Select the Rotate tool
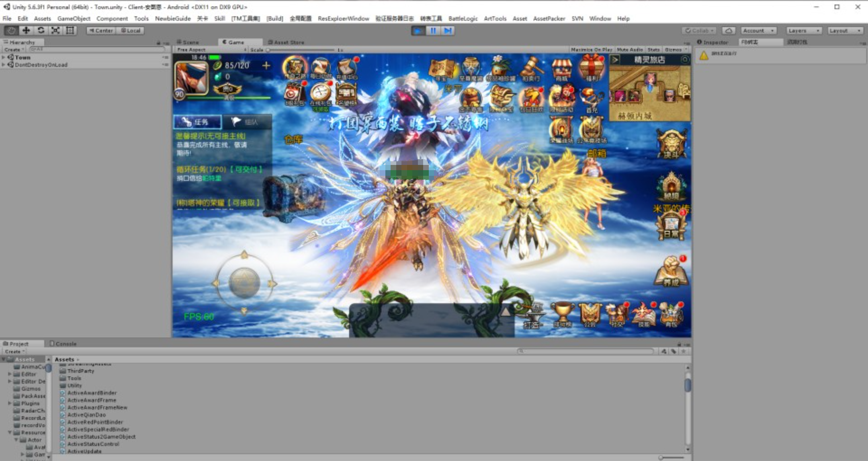The image size is (868, 461). pyautogui.click(x=41, y=31)
